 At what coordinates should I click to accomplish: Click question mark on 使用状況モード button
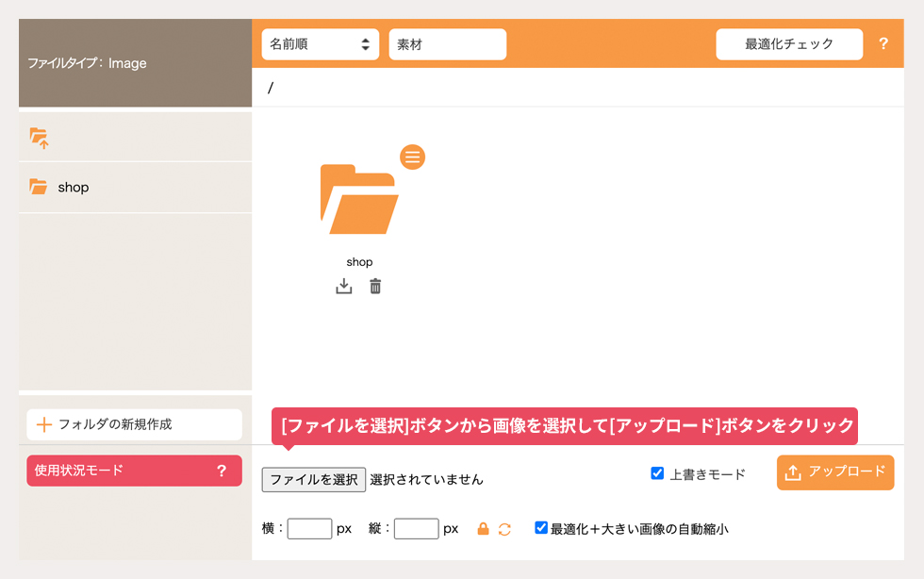(222, 471)
